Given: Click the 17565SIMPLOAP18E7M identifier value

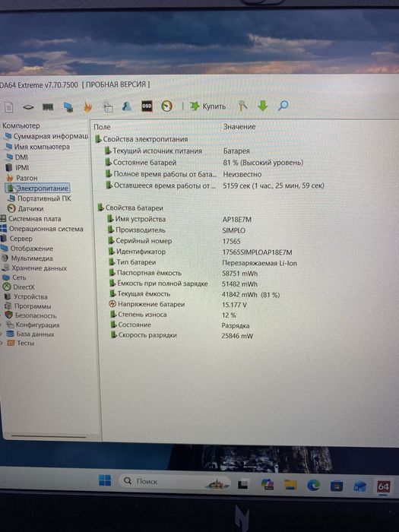Looking at the screenshot, I should (257, 252).
